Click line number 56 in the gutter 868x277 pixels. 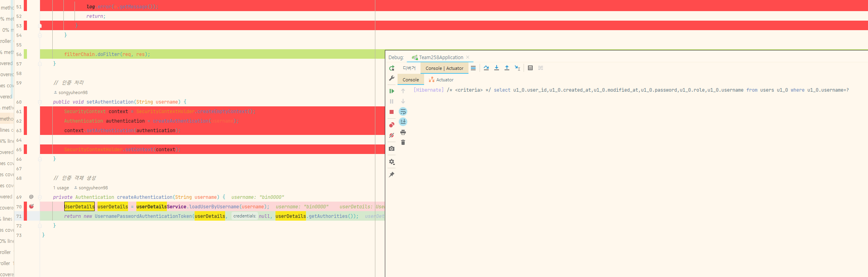19,54
